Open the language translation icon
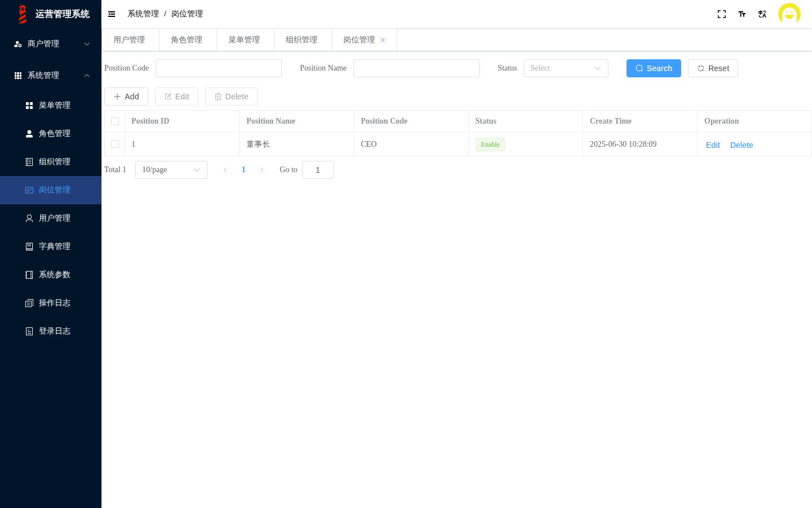Image resolution: width=812 pixels, height=508 pixels. tap(762, 14)
